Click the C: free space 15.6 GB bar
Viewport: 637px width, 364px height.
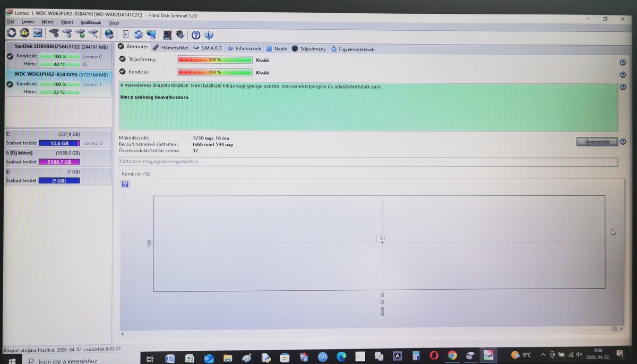tap(59, 143)
